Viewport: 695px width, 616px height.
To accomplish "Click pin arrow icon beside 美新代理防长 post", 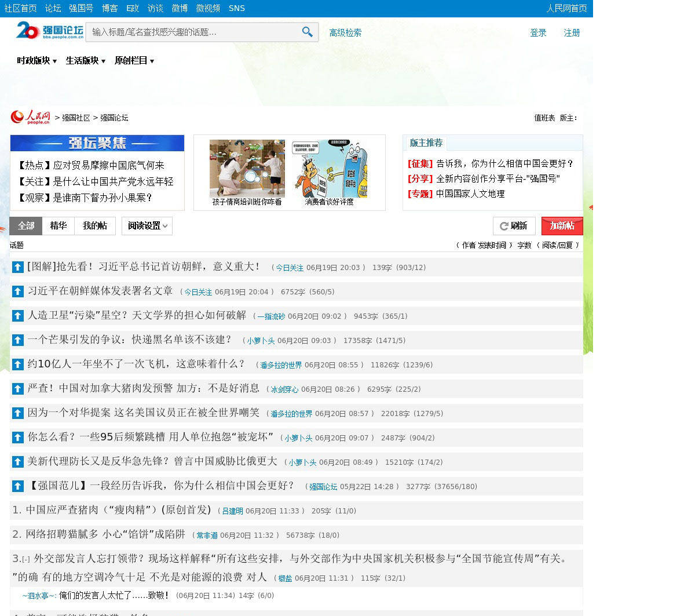I will pos(18,462).
